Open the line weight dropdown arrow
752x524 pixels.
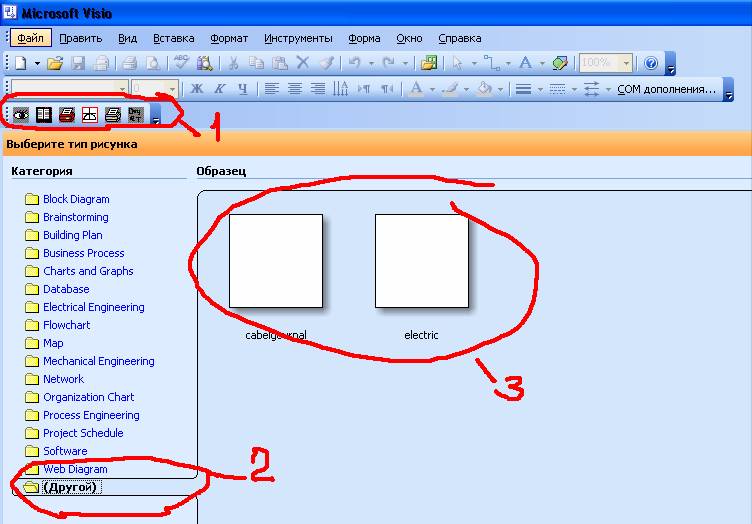pyautogui.click(x=540, y=89)
